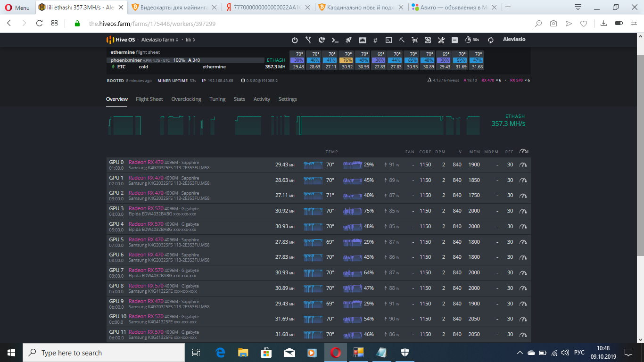Click the gauge icon in the table header
This screenshot has width=644, height=362.
point(523,151)
